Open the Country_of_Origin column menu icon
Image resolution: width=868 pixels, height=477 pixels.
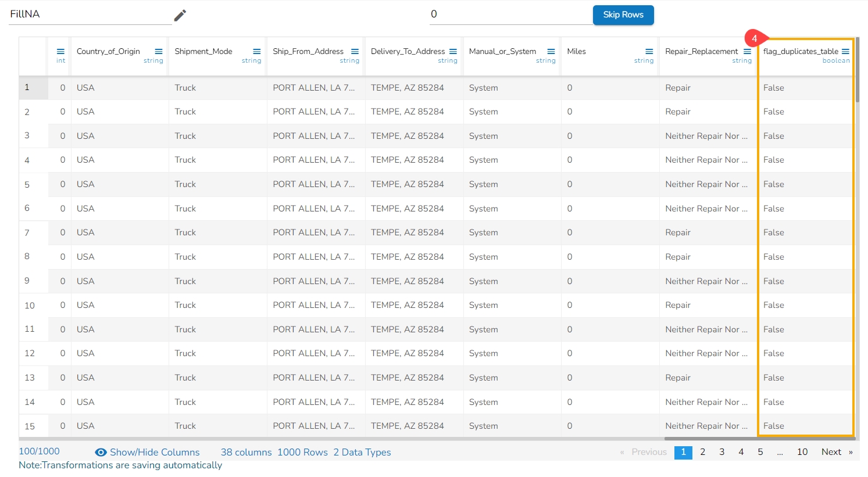coord(159,52)
